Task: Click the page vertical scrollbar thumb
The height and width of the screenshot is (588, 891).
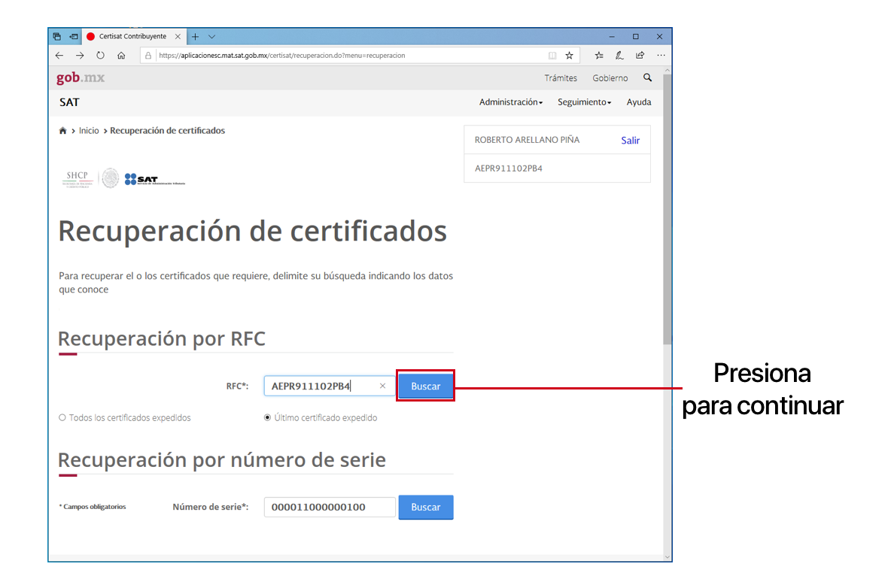Action: 667,209
